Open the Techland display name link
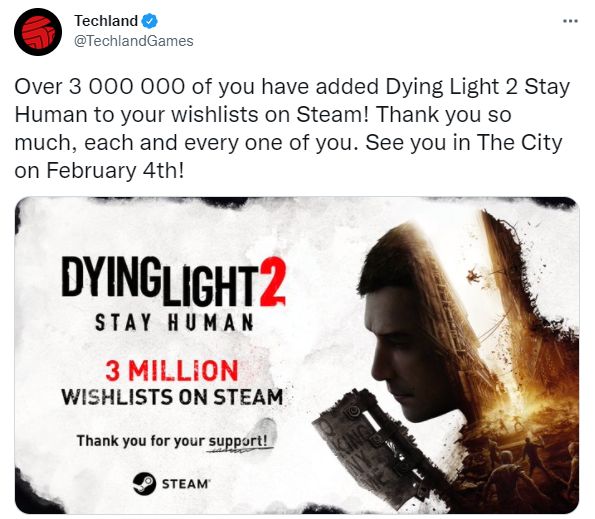Viewport: 595px width, 519px height. point(106,21)
